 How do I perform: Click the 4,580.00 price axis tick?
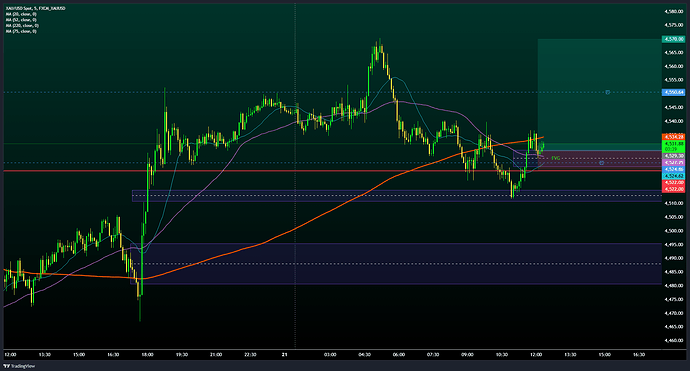(x=674, y=11)
